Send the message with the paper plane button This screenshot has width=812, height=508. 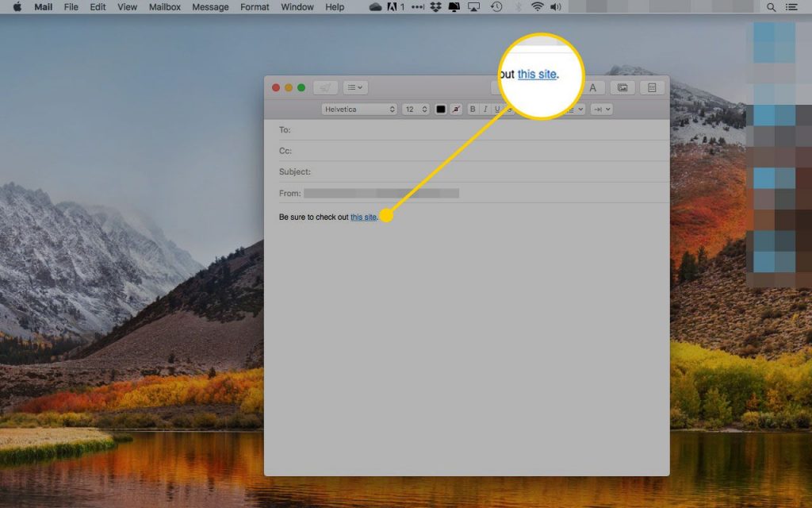(325, 87)
